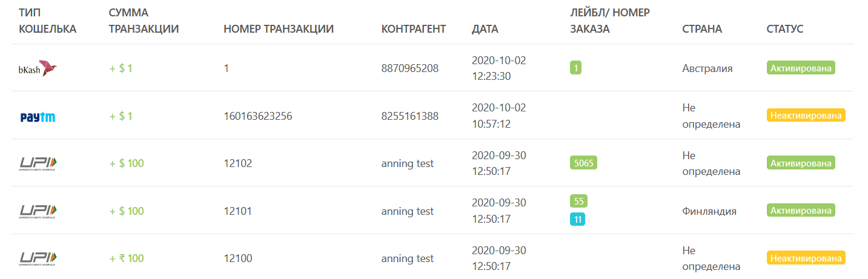Open the blue order badge 11
Image resolution: width=868 pixels, height=279 pixels.
577,219
